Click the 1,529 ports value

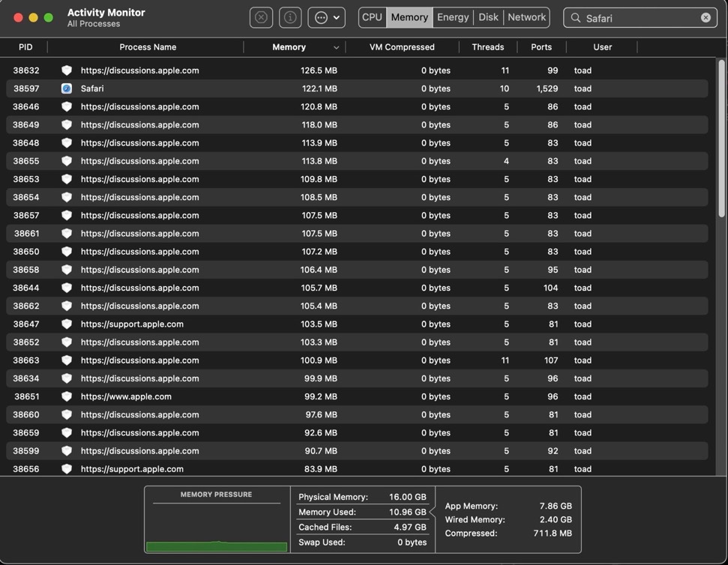(547, 88)
